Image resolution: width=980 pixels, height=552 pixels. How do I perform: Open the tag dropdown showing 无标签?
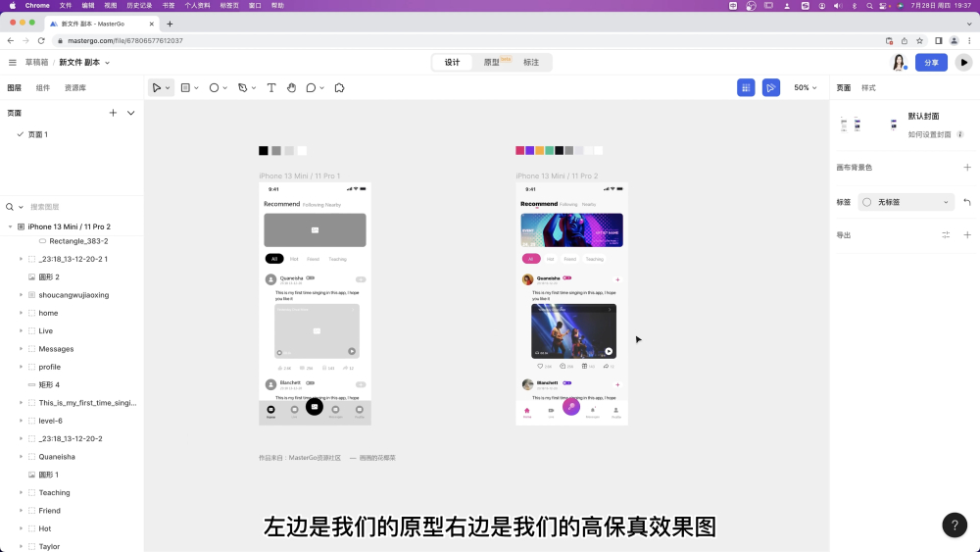(x=906, y=202)
